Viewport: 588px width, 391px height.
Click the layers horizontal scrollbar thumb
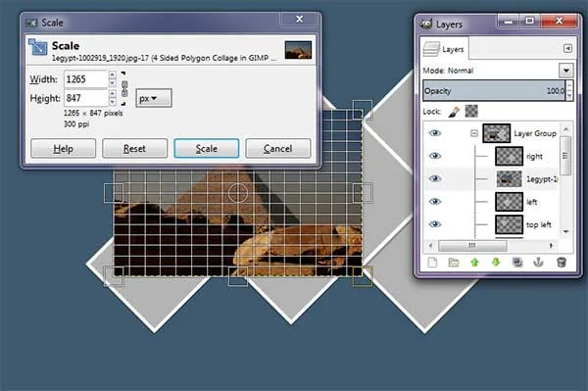tap(472, 246)
